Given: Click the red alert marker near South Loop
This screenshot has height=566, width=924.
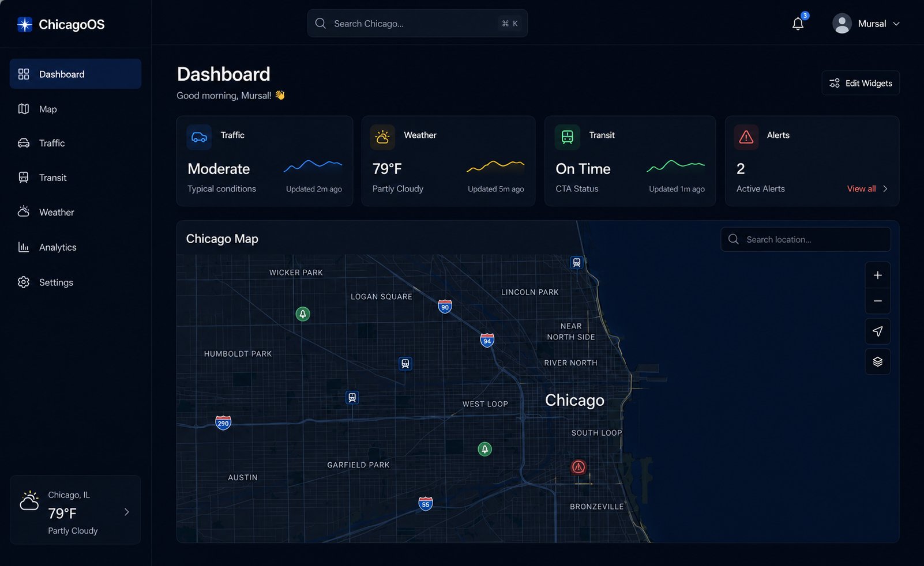Looking at the screenshot, I should 579,467.
